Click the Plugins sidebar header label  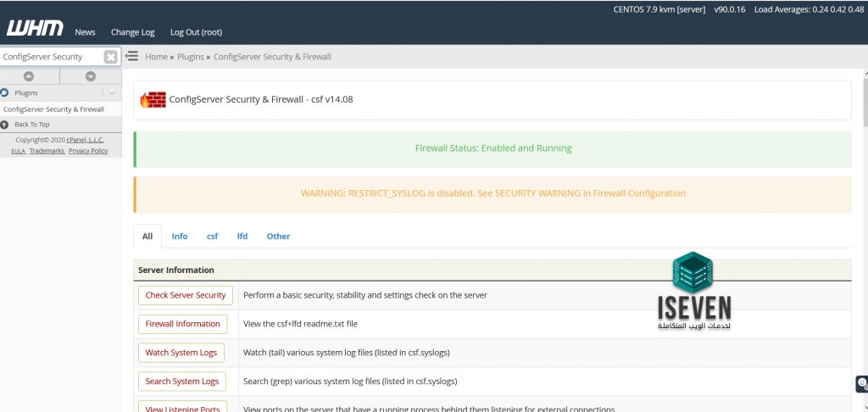(x=26, y=92)
